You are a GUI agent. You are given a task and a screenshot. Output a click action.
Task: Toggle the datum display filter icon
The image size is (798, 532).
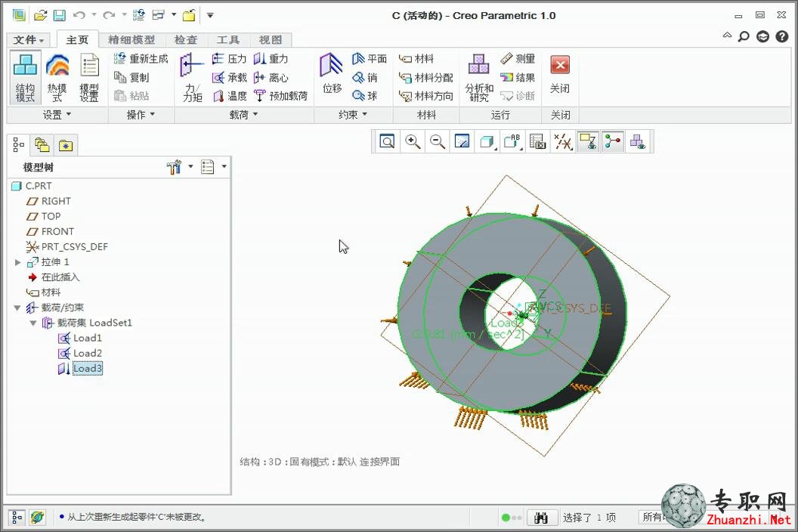[x=563, y=141]
